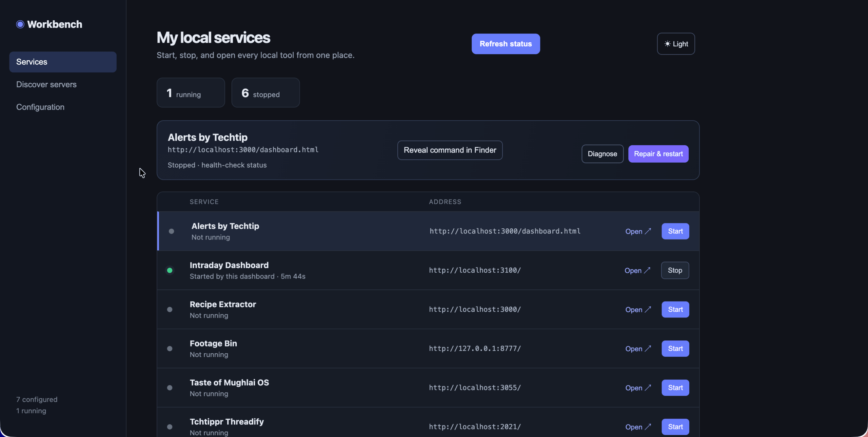Start the Recipe Extractor service
This screenshot has width=868, height=437.
coord(675,310)
